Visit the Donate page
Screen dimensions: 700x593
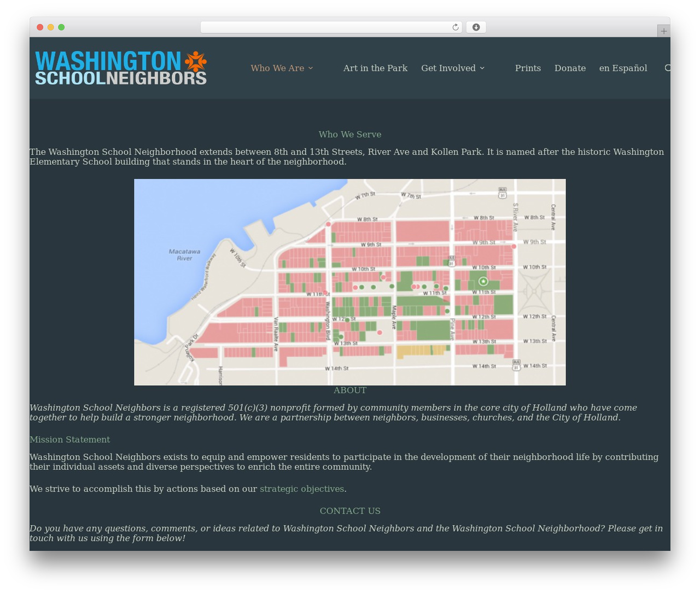(x=570, y=68)
